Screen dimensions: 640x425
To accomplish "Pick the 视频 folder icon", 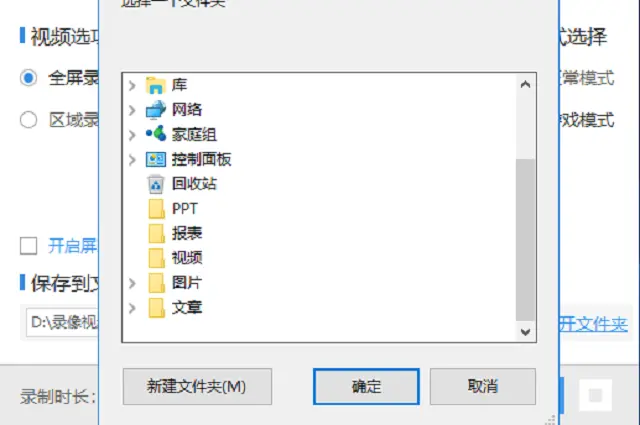I will [156, 258].
